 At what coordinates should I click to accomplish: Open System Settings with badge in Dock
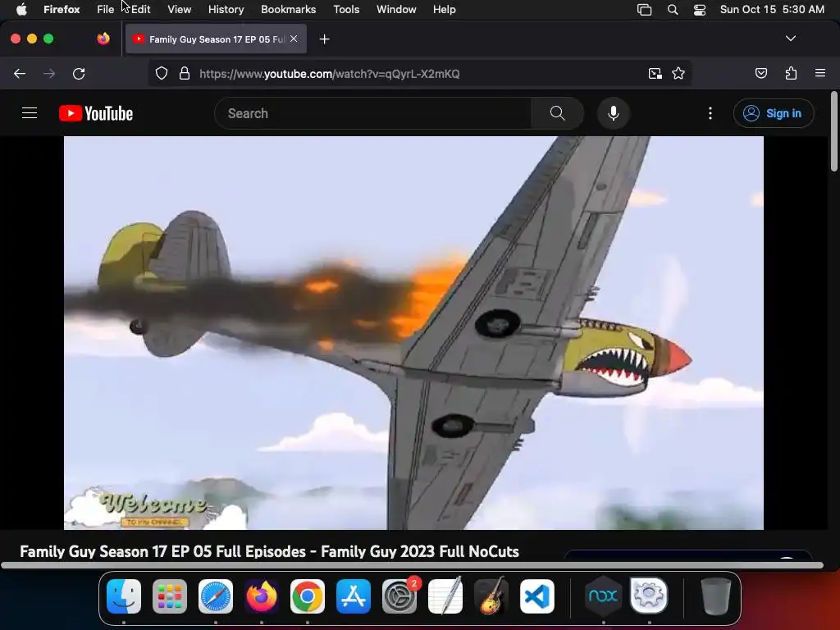(x=399, y=596)
